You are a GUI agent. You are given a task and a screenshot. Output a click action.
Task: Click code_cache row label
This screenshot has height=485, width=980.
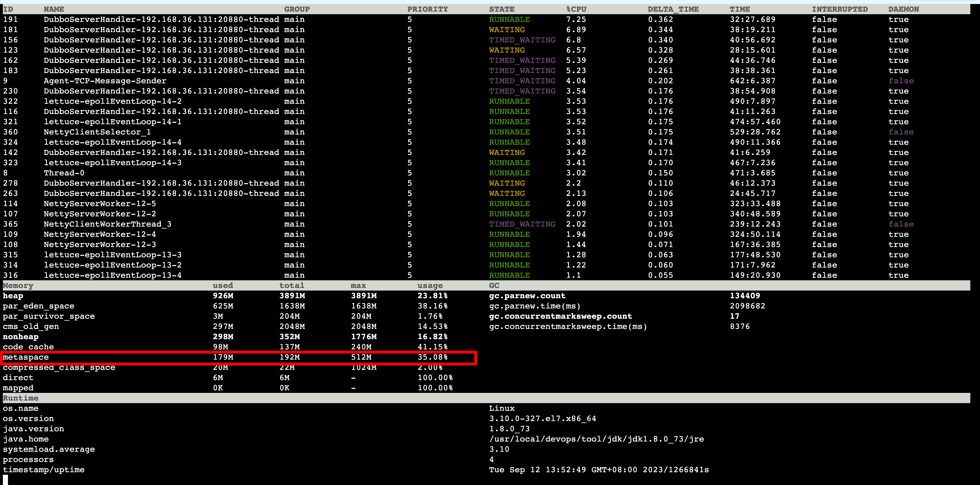pyautogui.click(x=28, y=347)
